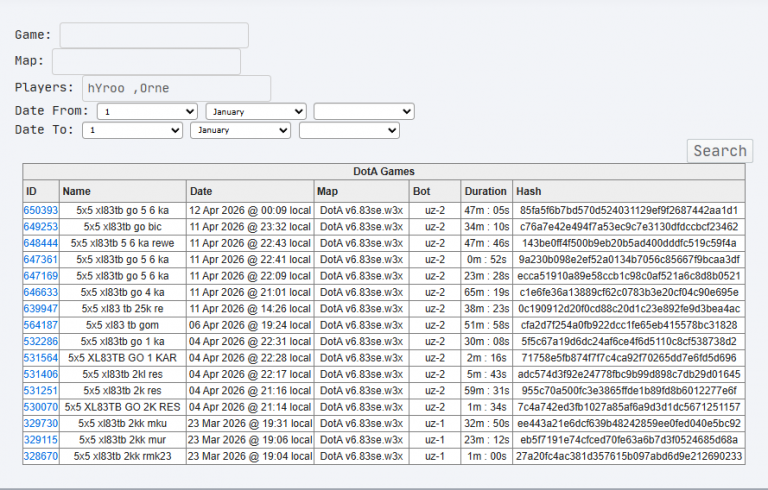Open game ID 531251
This screenshot has height=490, width=768.
point(41,391)
